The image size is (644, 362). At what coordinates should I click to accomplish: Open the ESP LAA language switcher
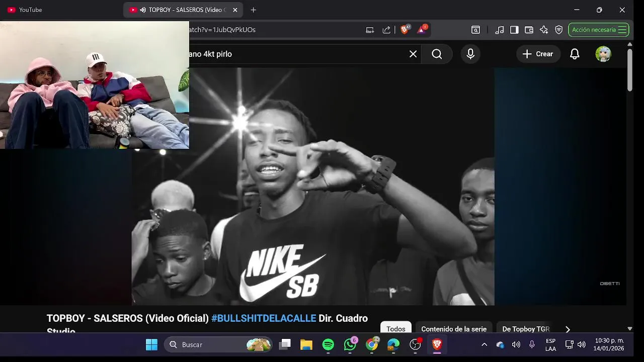(x=550, y=345)
